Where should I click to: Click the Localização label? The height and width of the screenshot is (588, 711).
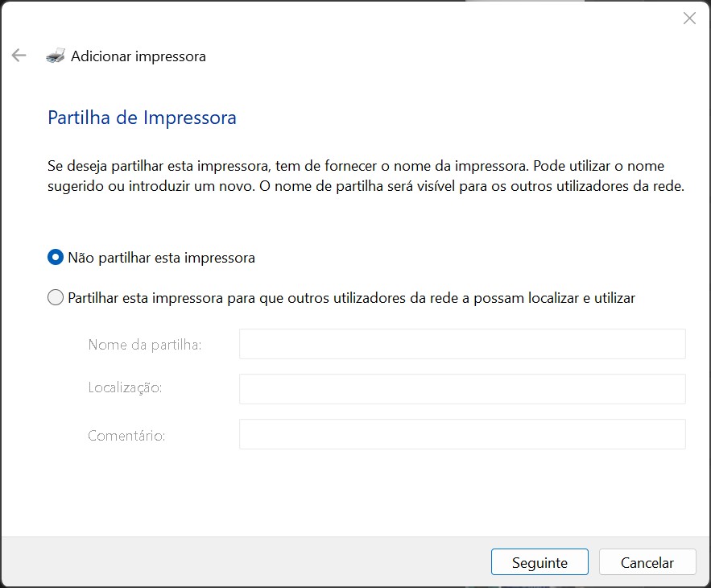125,387
